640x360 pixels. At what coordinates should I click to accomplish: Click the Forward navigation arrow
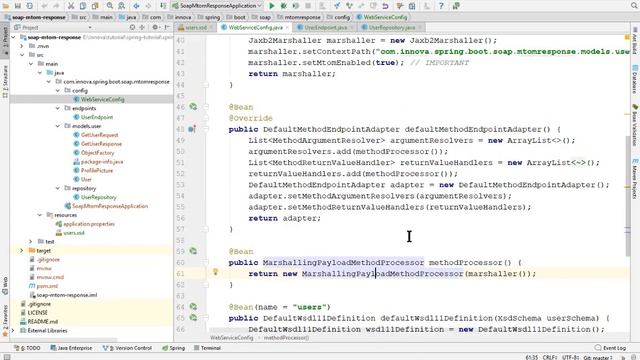pos(148,6)
